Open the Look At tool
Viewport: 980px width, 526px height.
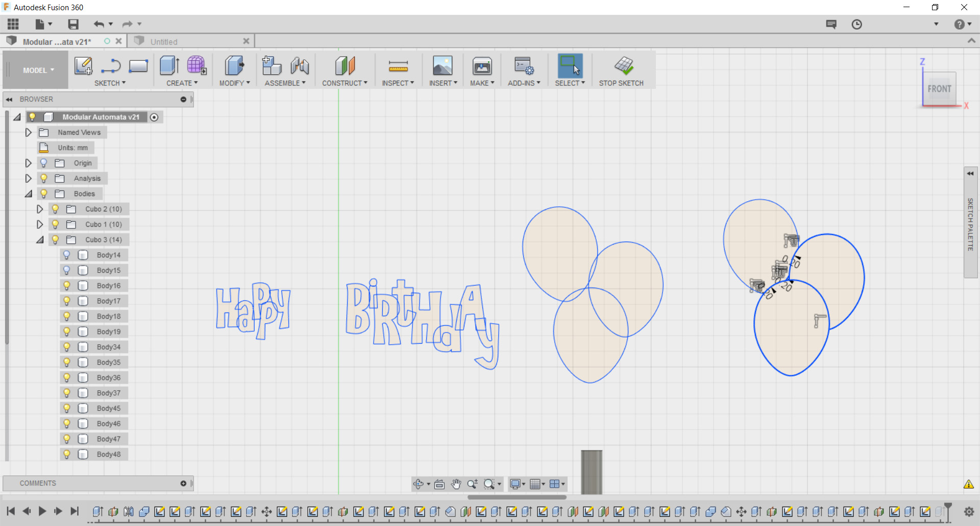439,484
